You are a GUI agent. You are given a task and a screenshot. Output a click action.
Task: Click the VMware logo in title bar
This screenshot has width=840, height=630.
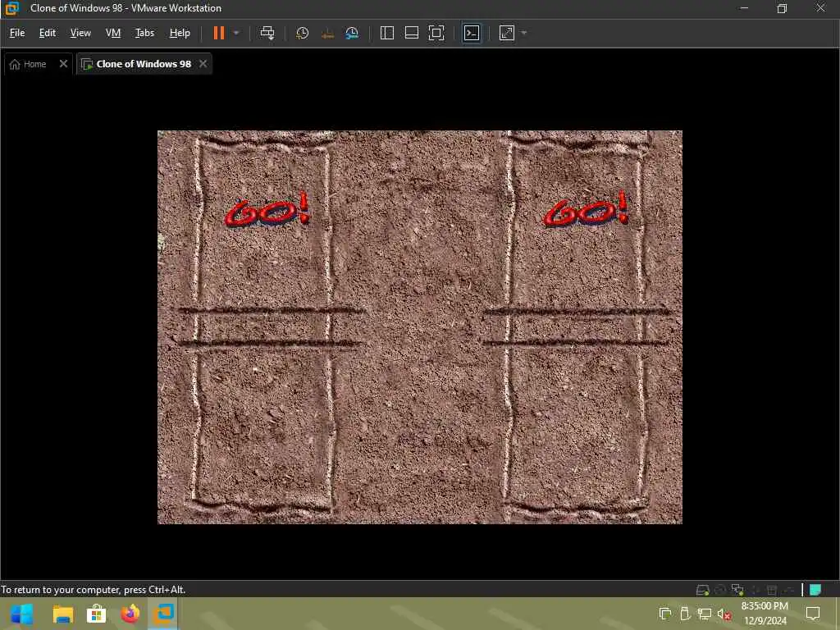11,8
